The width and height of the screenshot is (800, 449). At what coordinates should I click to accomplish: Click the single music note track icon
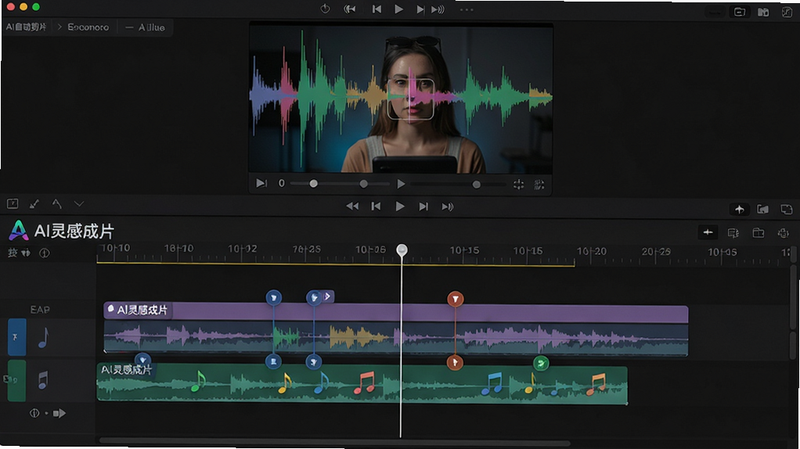(44, 338)
